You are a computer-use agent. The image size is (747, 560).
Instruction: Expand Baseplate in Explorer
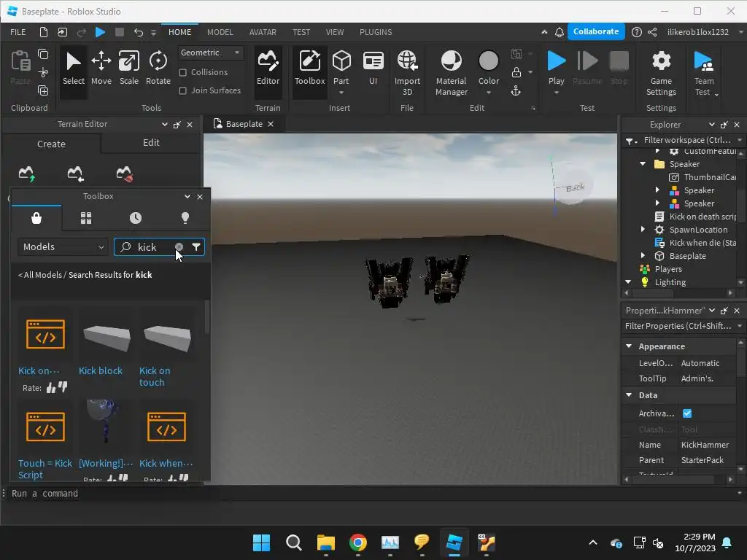(643, 256)
